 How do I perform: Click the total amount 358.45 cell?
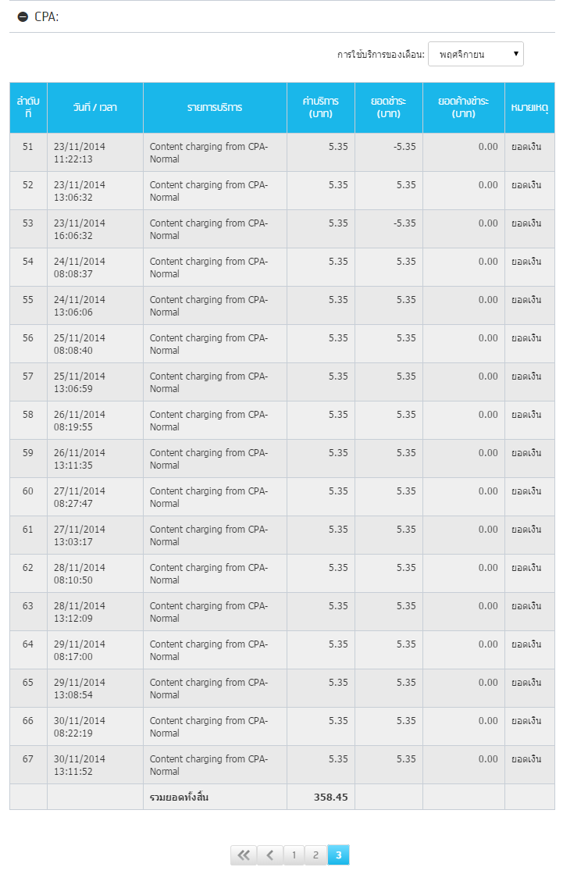[x=320, y=797]
